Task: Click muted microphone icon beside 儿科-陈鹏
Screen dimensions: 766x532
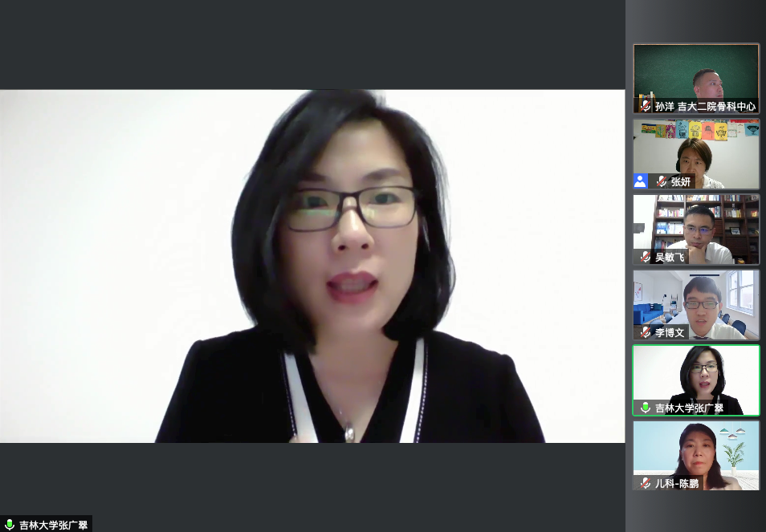Action: (646, 483)
